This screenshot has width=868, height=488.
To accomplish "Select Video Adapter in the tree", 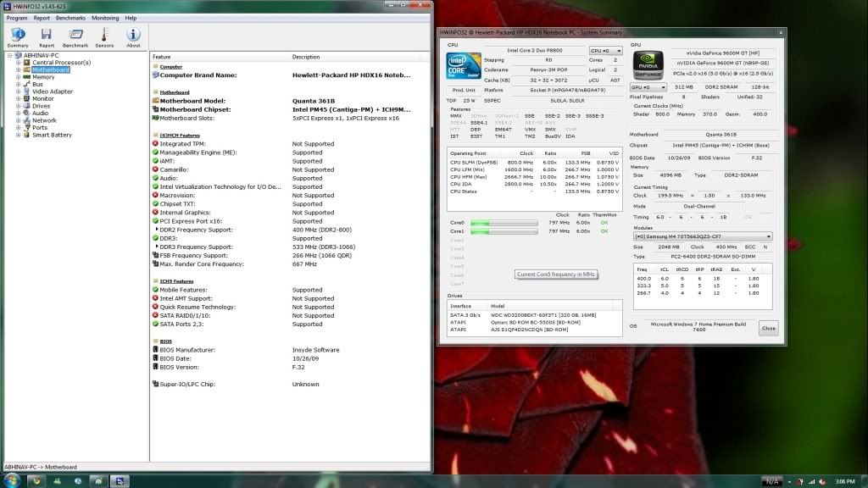I will (52, 91).
